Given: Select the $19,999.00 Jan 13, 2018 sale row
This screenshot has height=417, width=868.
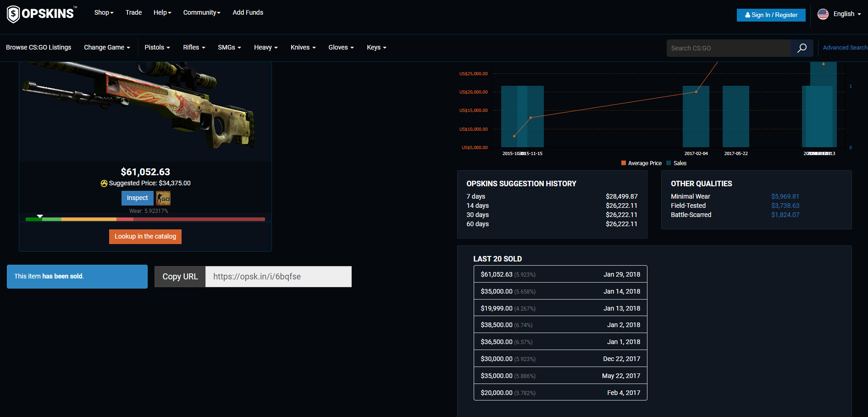Looking at the screenshot, I should tap(560, 308).
